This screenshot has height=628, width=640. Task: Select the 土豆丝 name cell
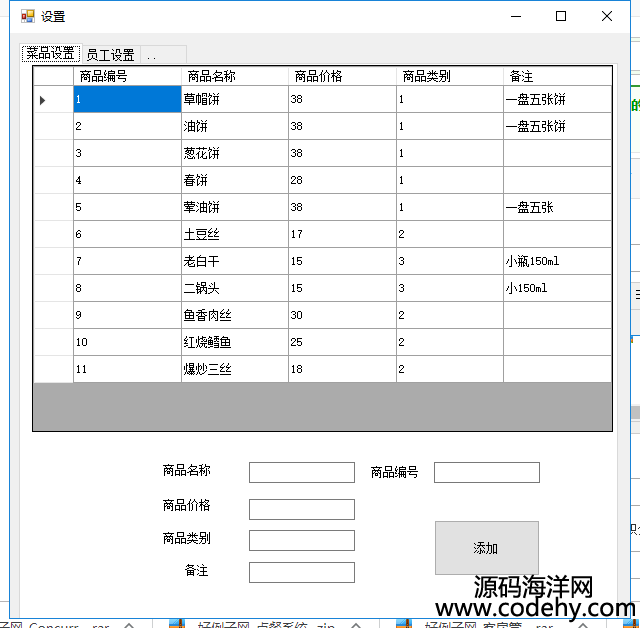235,234
